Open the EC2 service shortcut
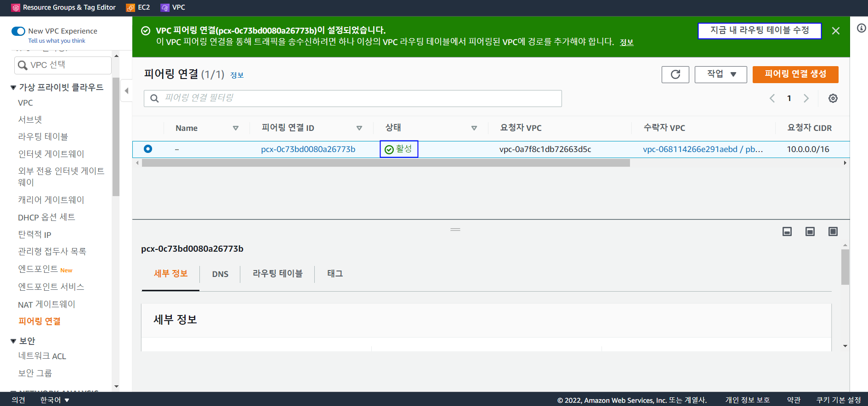This screenshot has width=868, height=406. (138, 7)
